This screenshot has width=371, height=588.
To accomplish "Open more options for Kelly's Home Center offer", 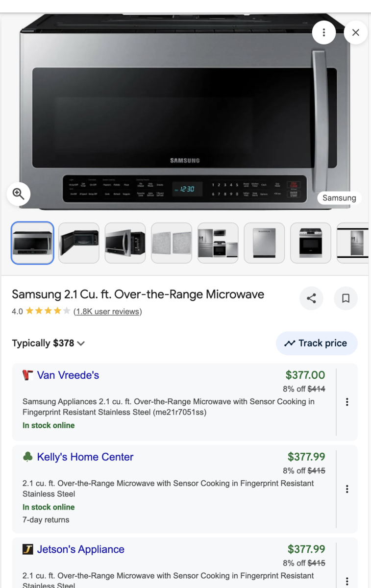I will tap(347, 489).
